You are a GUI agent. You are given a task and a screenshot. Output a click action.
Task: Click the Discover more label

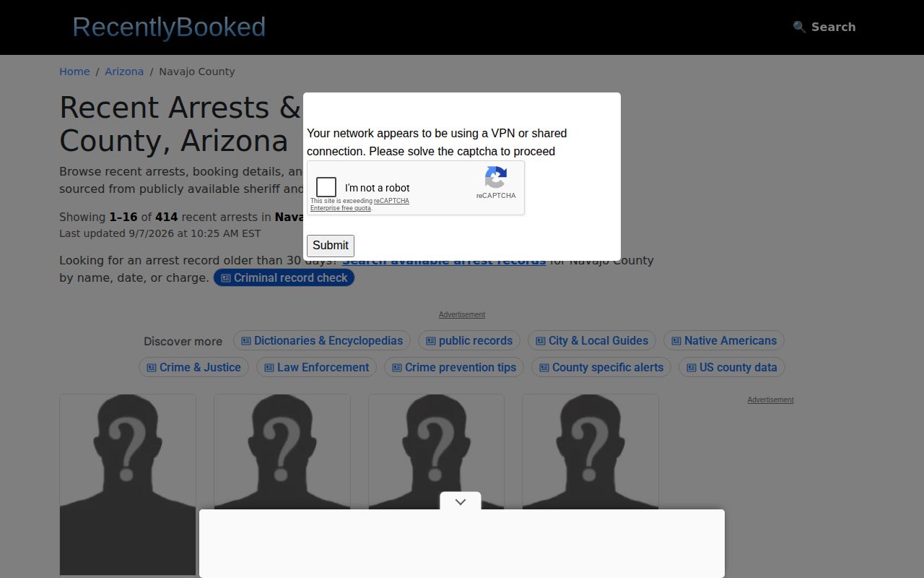click(183, 341)
